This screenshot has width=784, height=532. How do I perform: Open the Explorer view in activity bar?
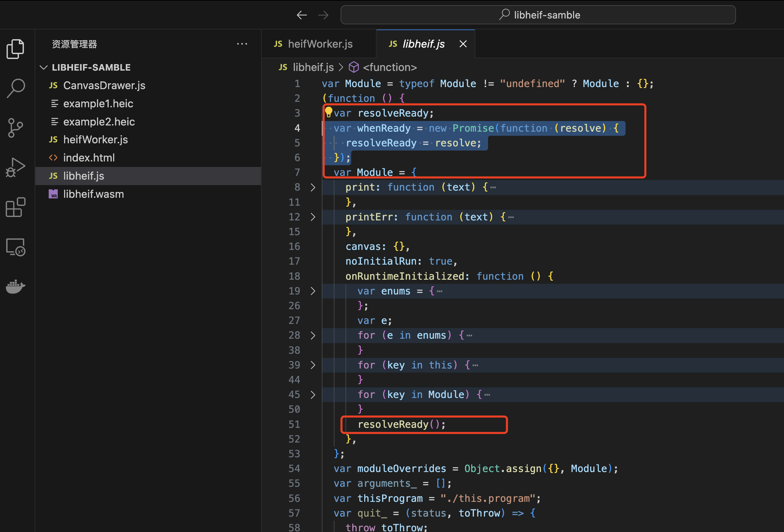15,49
